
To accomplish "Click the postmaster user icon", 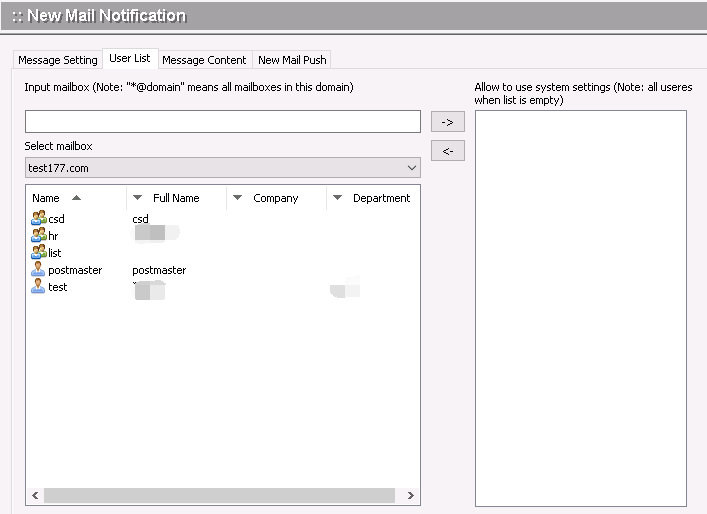I will point(39,270).
